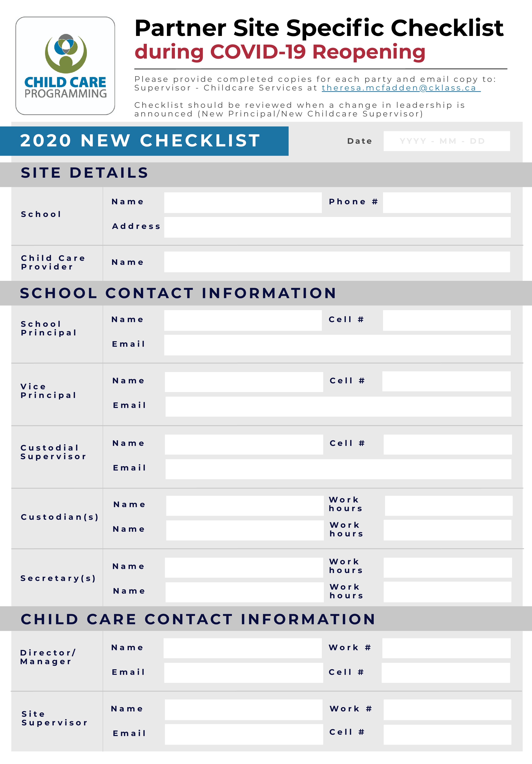The height and width of the screenshot is (764, 532).
Task: Select the Child Care Provider Name field
Action: point(337,262)
